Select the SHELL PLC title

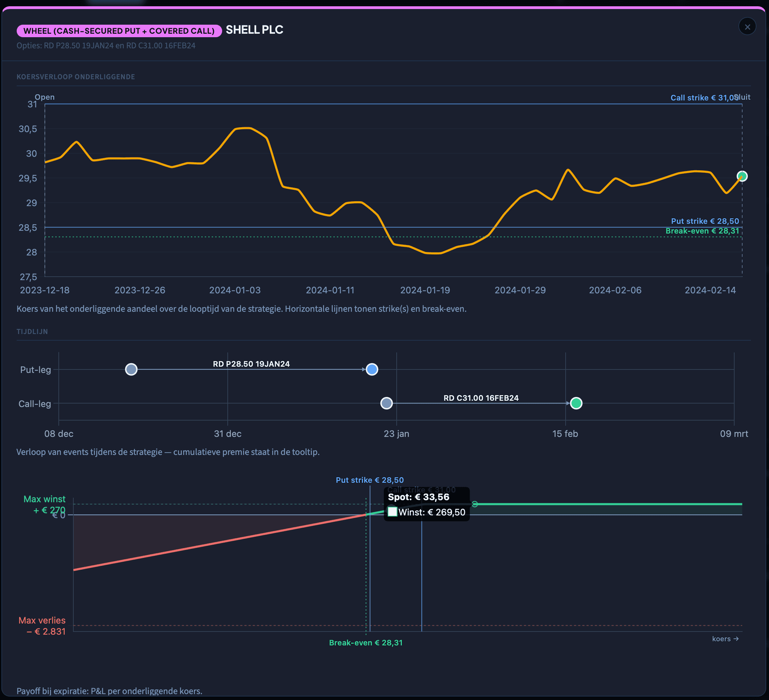(x=254, y=30)
